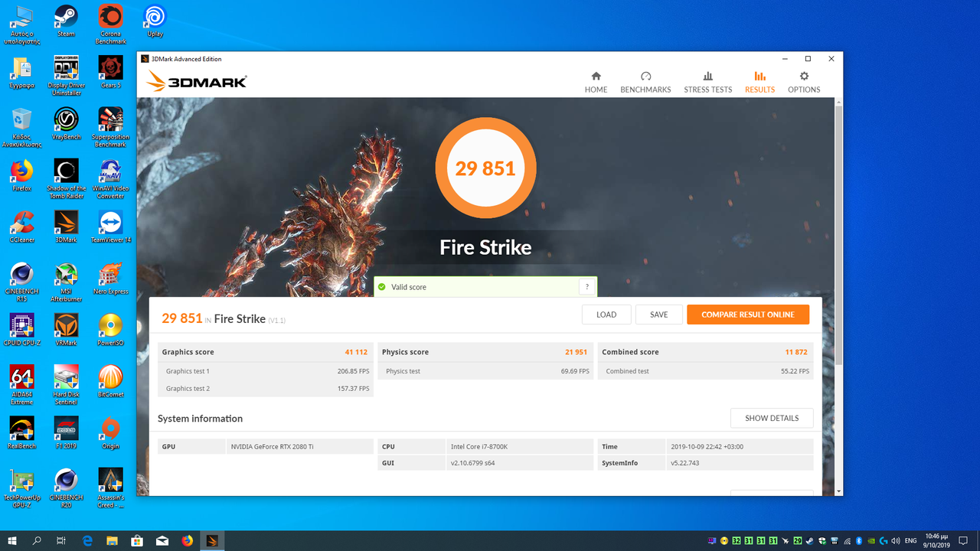Screen dimensions: 980x551
Task: Launch Microsoft Edge from the taskbar
Action: [87, 540]
